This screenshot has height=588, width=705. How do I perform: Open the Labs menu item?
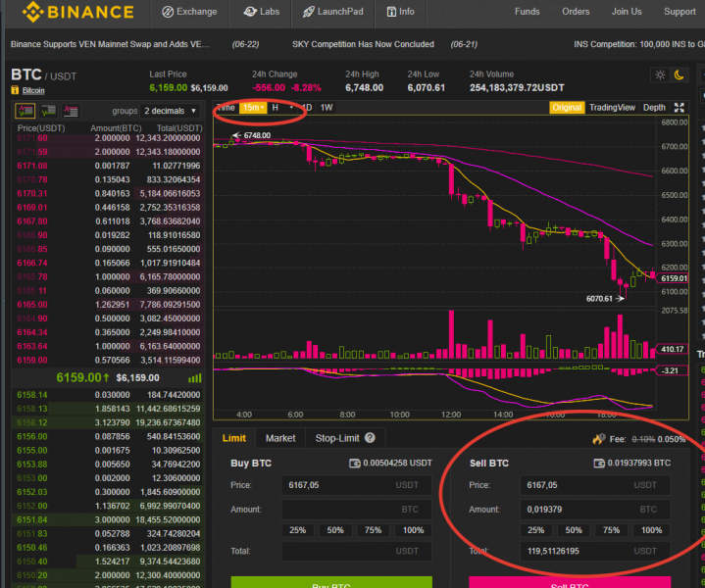[x=261, y=12]
